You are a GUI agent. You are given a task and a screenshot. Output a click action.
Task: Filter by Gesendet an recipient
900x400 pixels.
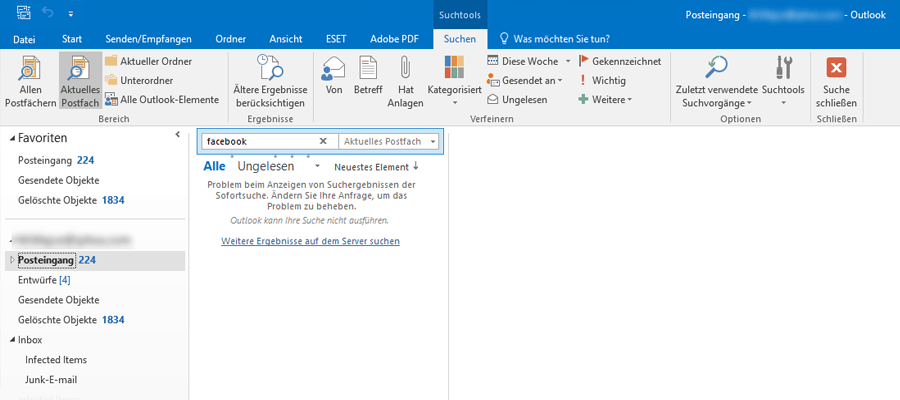(525, 80)
